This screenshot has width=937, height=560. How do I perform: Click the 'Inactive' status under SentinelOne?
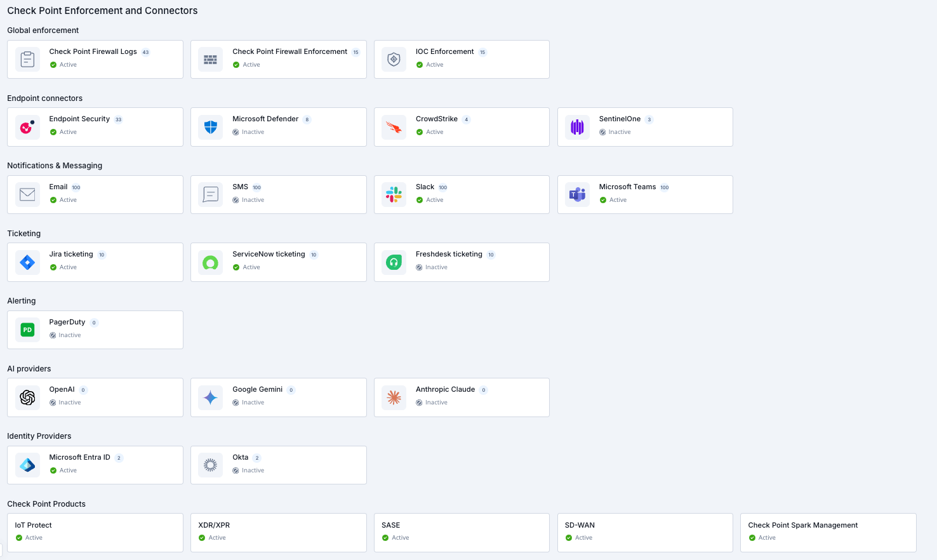click(x=615, y=132)
